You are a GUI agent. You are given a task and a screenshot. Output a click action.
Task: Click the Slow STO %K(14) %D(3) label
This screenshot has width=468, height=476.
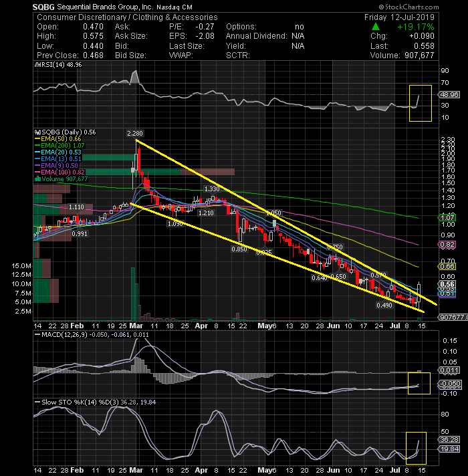(x=80, y=402)
